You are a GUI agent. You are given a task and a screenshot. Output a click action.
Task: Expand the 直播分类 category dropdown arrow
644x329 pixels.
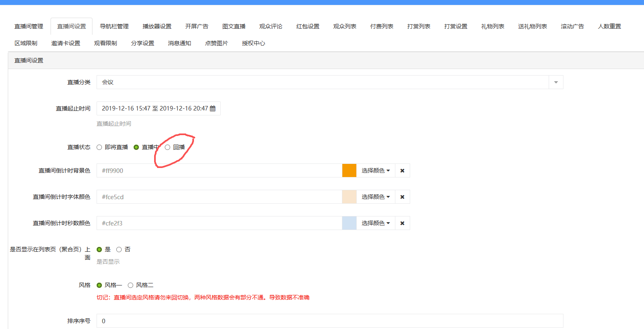click(556, 82)
